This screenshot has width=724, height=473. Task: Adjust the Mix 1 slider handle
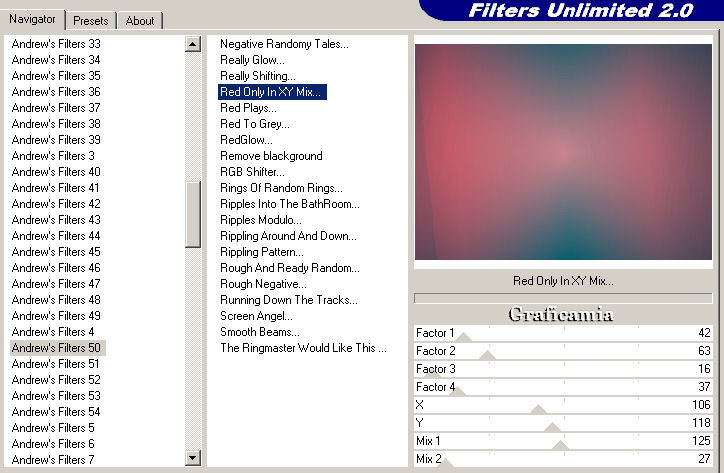coord(561,445)
